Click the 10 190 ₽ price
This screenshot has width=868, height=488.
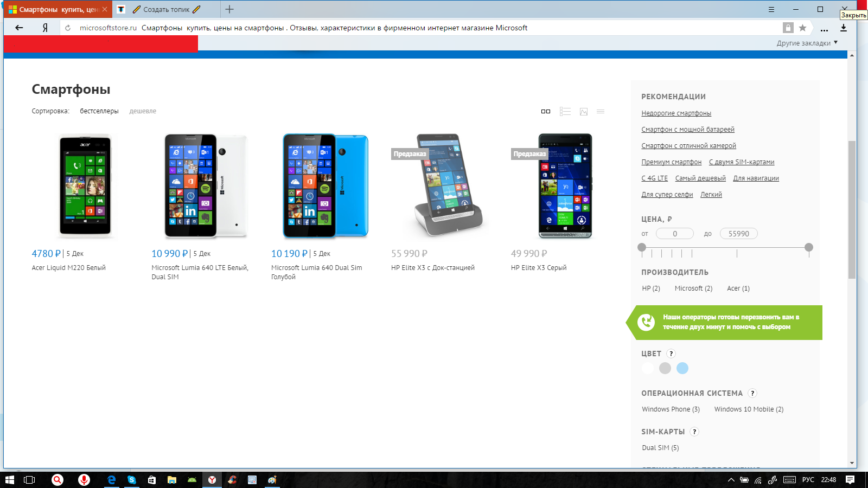click(289, 254)
